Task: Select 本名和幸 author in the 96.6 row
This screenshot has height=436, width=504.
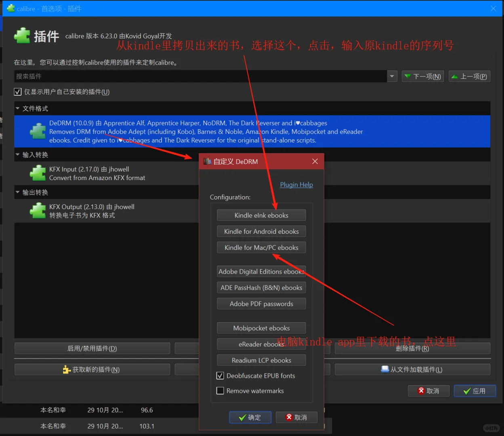Action: tap(53, 410)
